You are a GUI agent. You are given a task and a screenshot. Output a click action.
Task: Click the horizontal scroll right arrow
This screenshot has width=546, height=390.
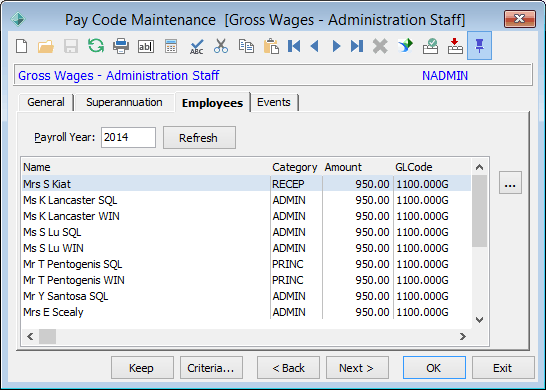coord(462,336)
